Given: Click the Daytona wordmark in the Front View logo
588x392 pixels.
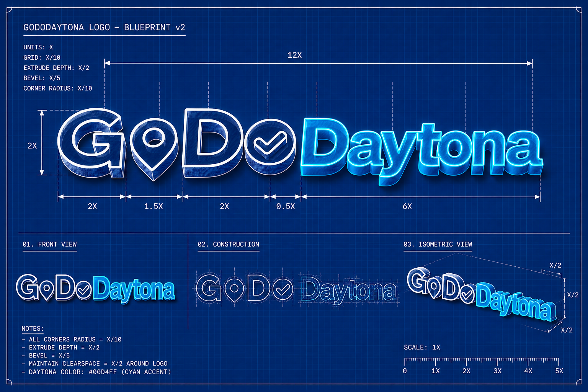Looking at the screenshot, I should [134, 290].
